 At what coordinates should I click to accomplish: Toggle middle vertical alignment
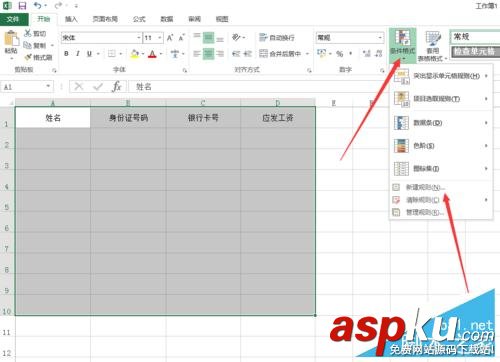(x=208, y=37)
